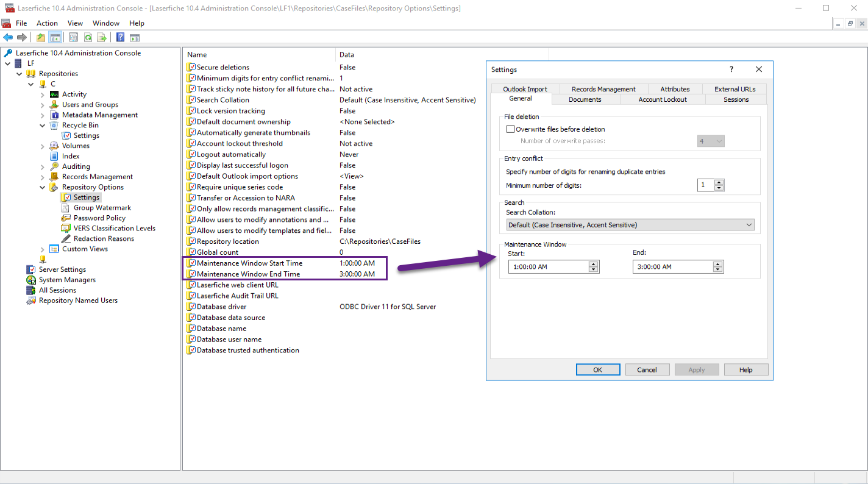The width and height of the screenshot is (868, 484).
Task: Collapse the LF server tree node
Action: (7, 63)
